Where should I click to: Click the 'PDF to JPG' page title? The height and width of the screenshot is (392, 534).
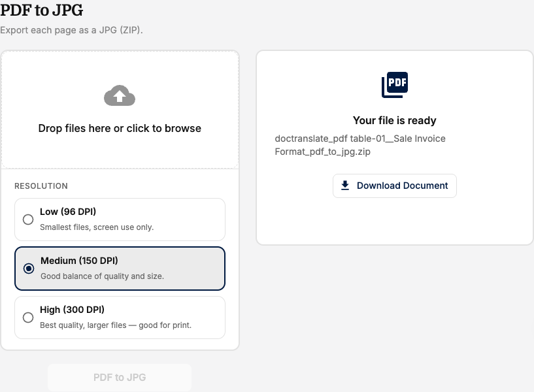[x=41, y=10]
